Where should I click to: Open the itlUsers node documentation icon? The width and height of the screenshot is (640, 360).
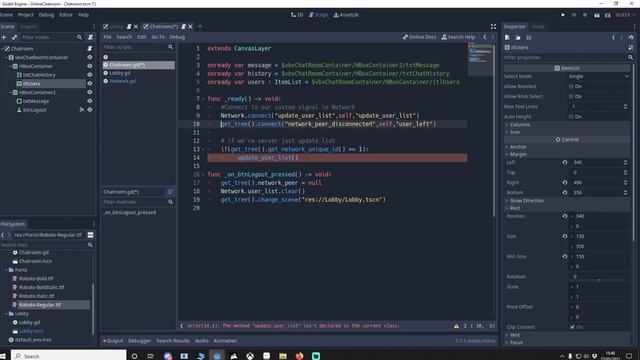[631, 47]
